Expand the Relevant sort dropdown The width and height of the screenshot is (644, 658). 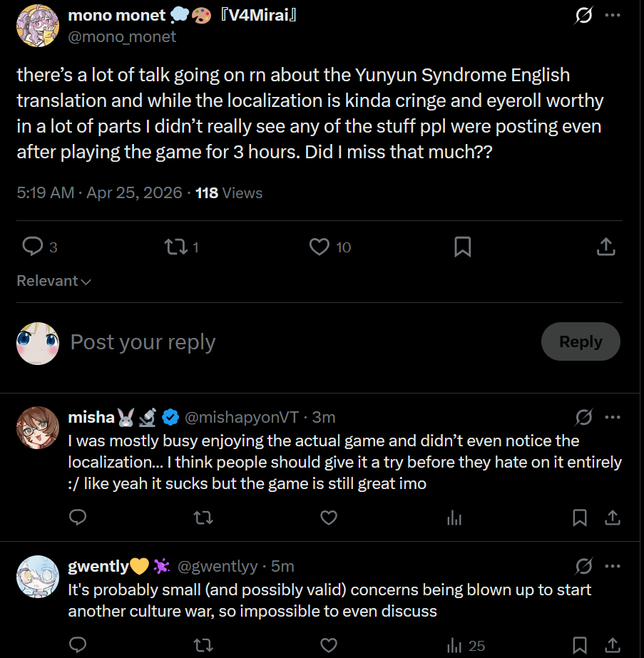point(53,281)
